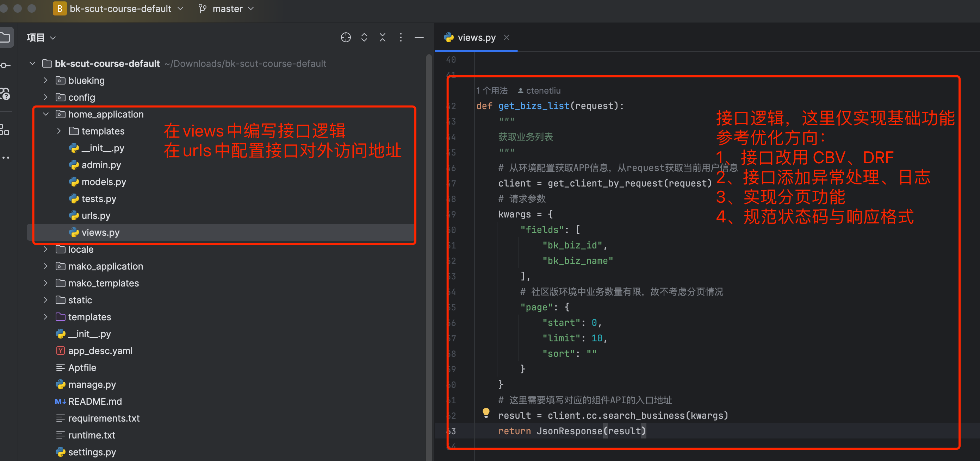Click the expand all tree icon
Viewport: 980px width, 461px height.
click(364, 37)
